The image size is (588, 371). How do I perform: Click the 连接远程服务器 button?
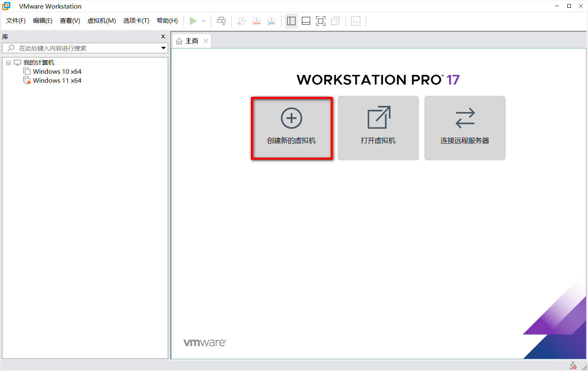pos(465,128)
